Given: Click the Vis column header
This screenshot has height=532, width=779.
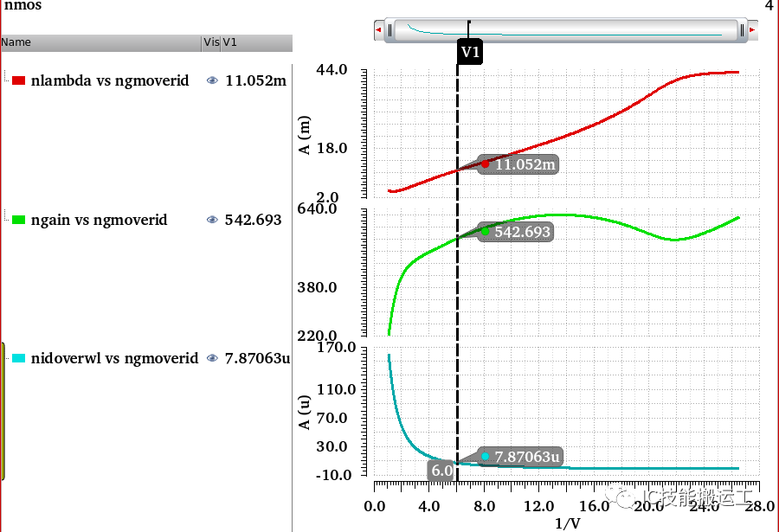Looking at the screenshot, I should click(210, 42).
